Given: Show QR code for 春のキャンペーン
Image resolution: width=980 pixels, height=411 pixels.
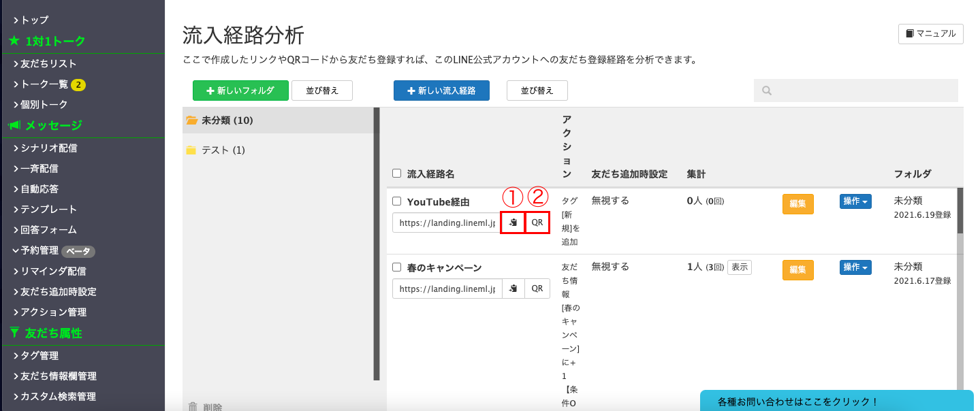Looking at the screenshot, I should pyautogui.click(x=537, y=289).
